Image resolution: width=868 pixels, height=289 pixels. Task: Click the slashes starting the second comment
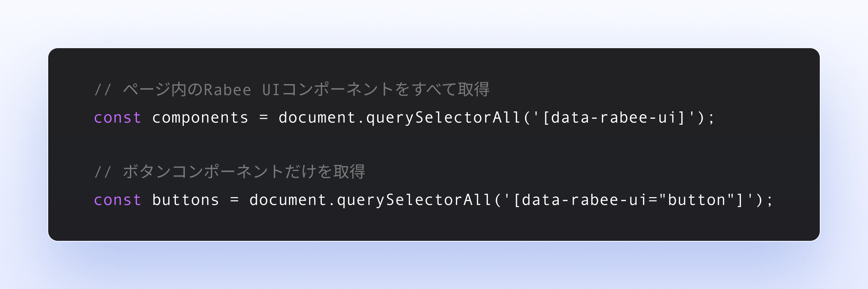pyautogui.click(x=103, y=172)
